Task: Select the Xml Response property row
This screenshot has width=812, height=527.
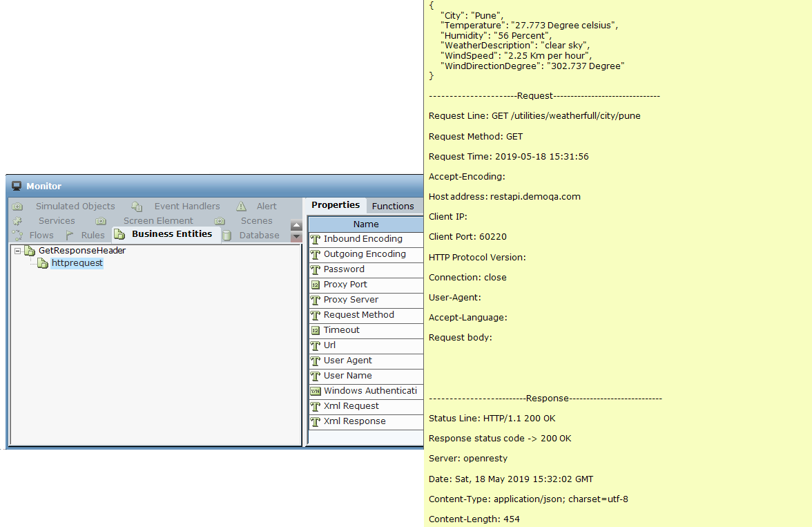Action: pos(354,421)
